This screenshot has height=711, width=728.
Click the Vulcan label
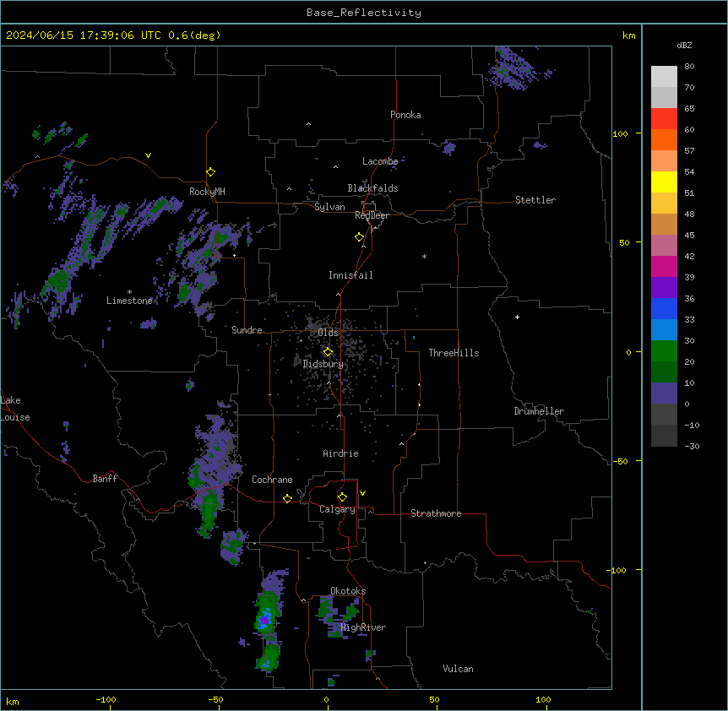tap(458, 669)
